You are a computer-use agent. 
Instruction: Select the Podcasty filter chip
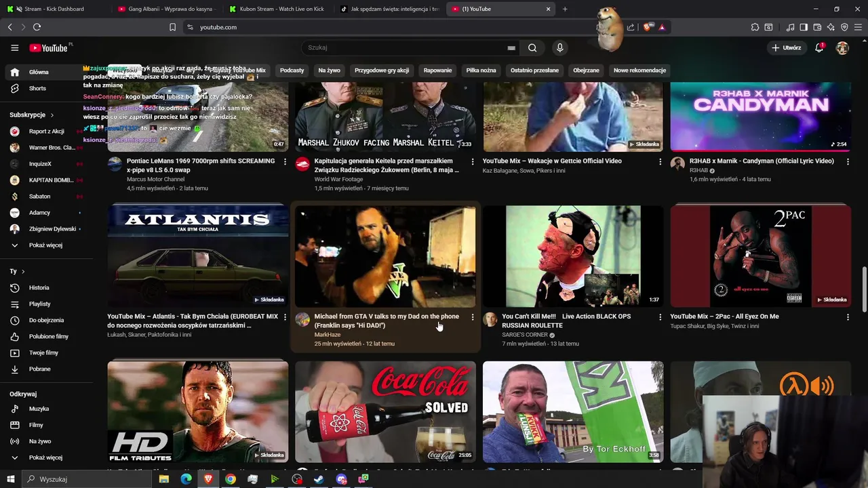292,70
